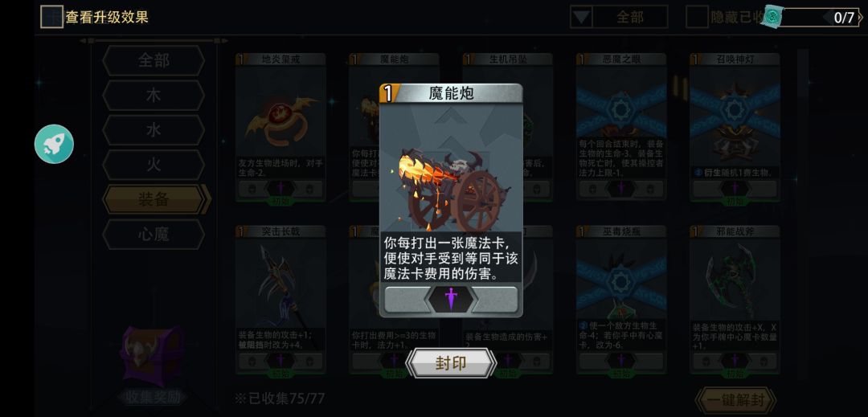
Task: Select the 突击长戟 halberd card
Action: coord(280,300)
